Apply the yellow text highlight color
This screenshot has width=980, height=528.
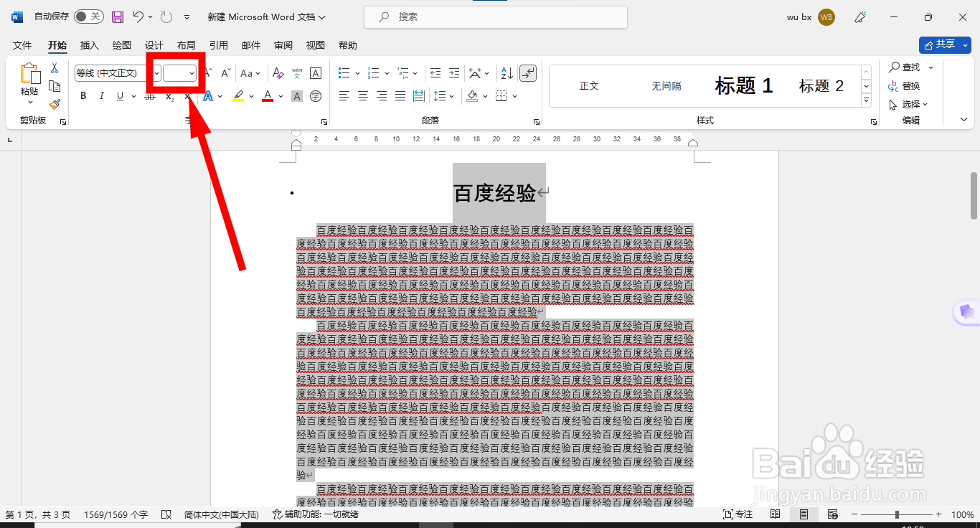point(238,96)
